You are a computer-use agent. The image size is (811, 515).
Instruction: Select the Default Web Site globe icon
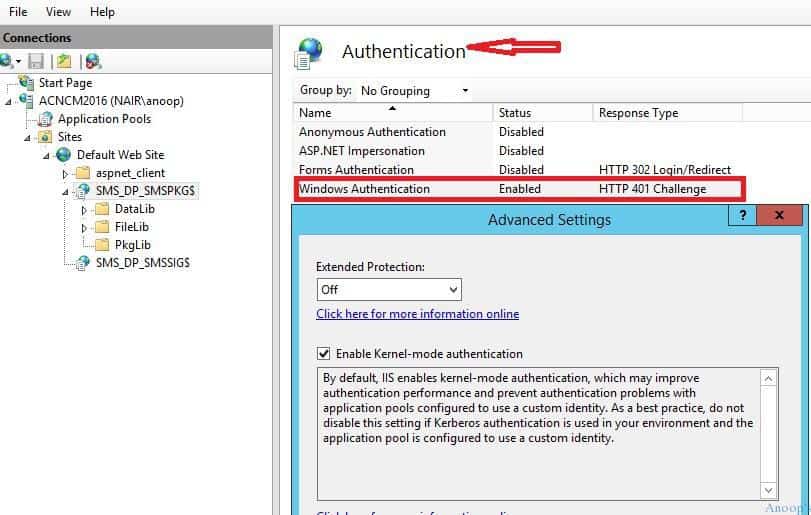tap(64, 155)
